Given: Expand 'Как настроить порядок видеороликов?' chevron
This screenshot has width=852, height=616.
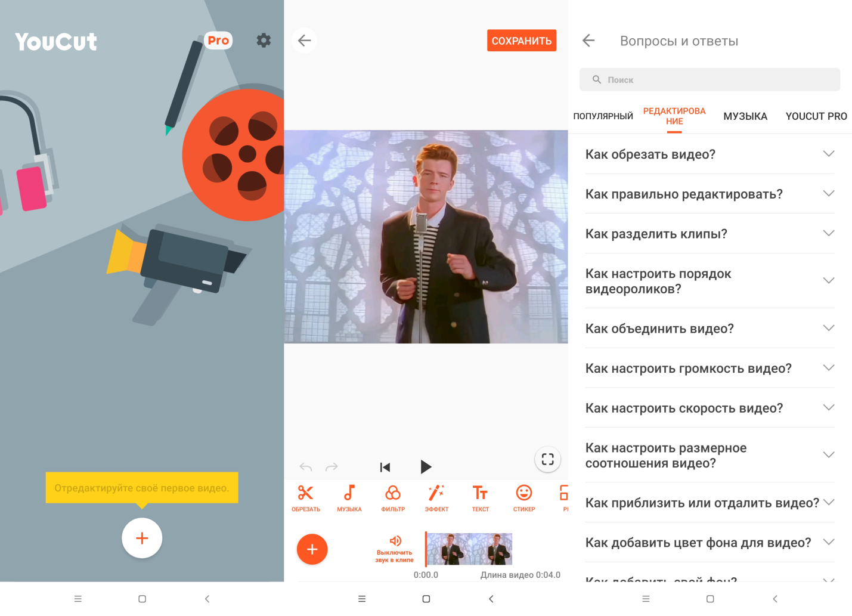Looking at the screenshot, I should click(829, 281).
